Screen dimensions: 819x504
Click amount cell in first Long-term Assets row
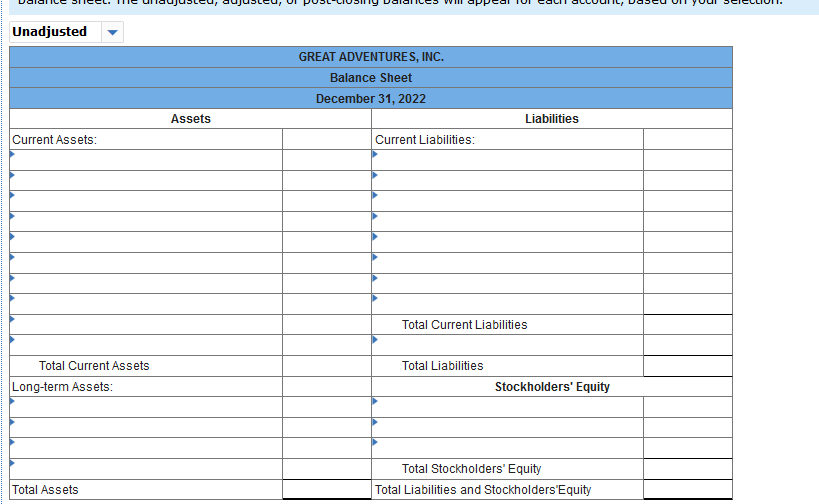pyautogui.click(x=327, y=407)
